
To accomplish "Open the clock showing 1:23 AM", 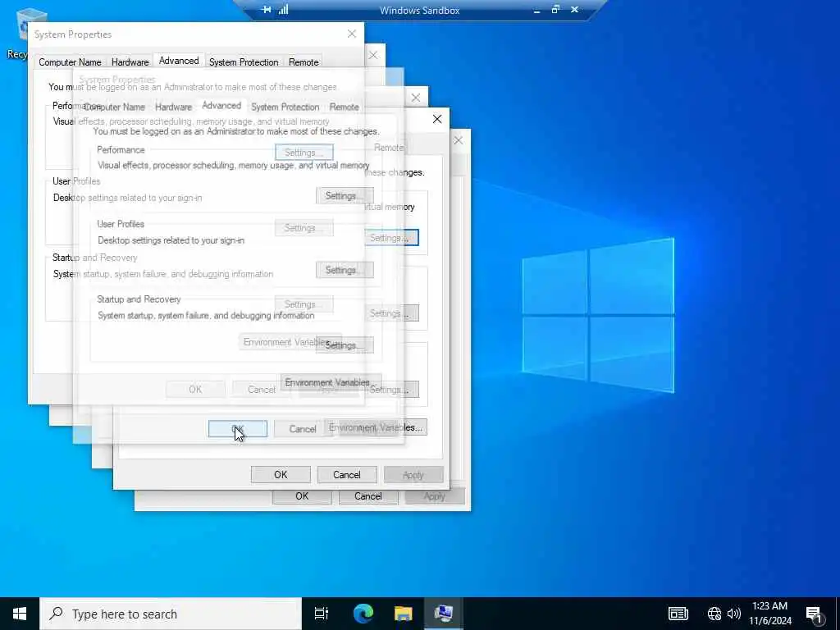I will [769, 614].
